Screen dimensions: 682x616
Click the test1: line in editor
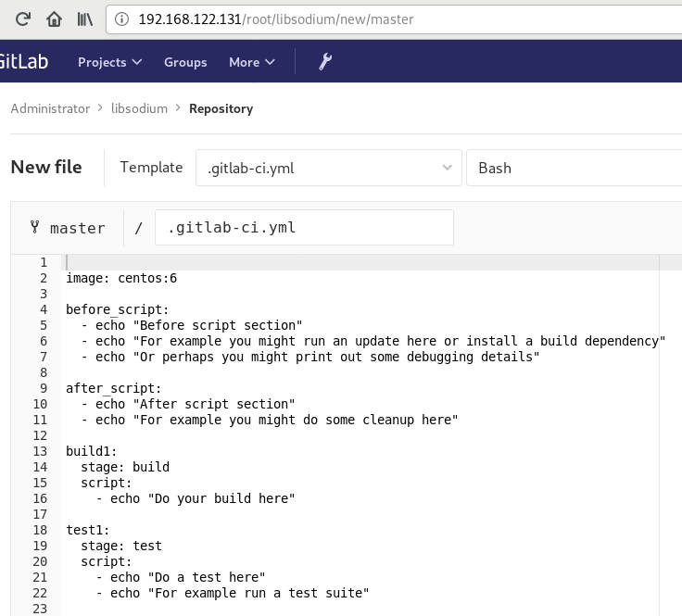88,530
